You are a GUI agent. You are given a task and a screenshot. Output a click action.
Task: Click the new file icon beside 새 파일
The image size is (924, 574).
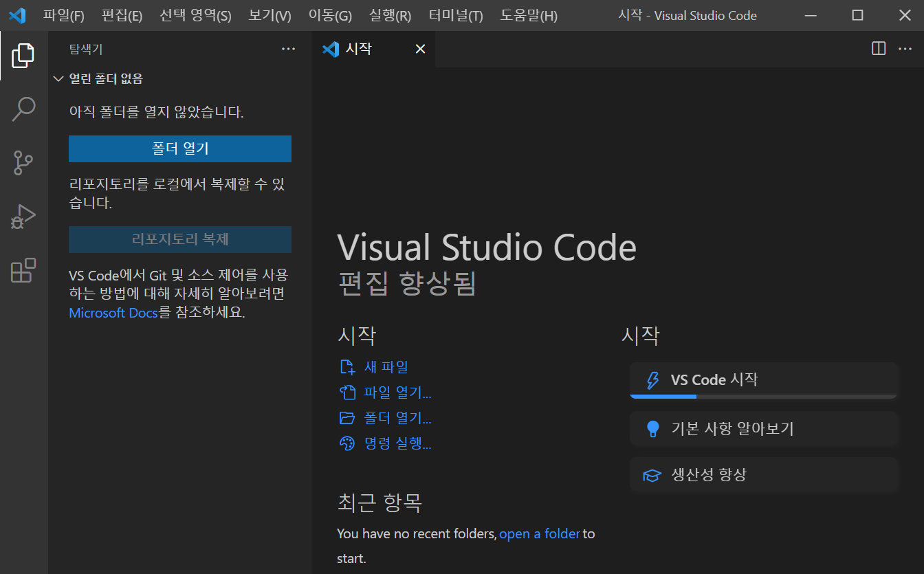347,367
